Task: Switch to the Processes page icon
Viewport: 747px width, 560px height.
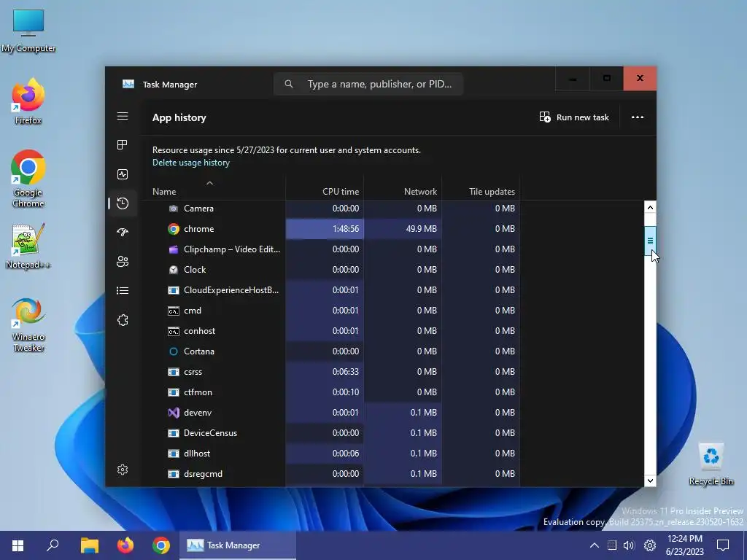Action: pyautogui.click(x=123, y=145)
